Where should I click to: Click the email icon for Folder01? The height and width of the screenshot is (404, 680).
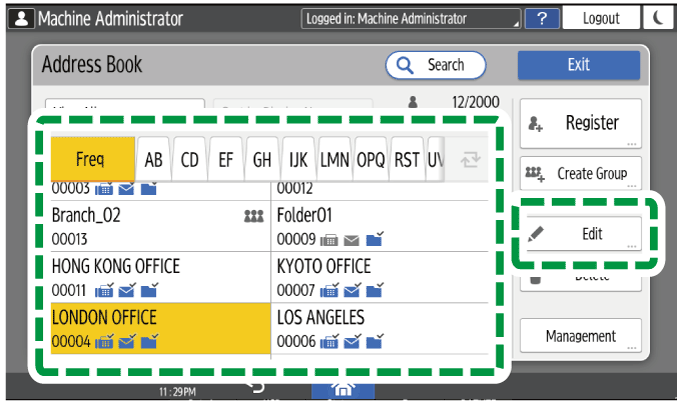pos(352,240)
